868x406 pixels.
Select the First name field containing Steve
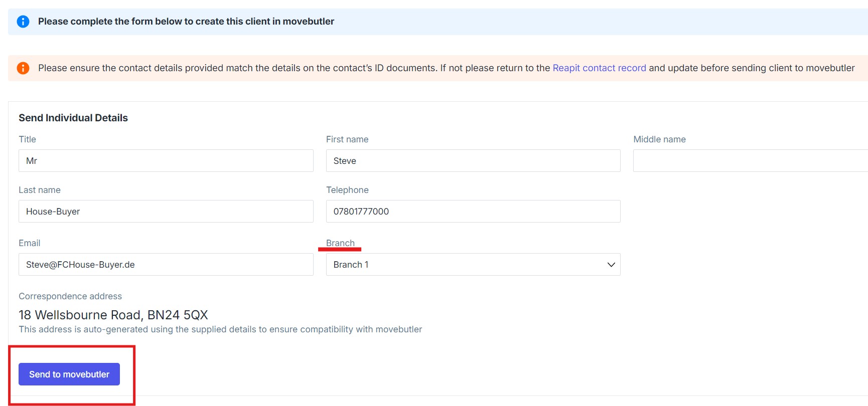(x=473, y=161)
